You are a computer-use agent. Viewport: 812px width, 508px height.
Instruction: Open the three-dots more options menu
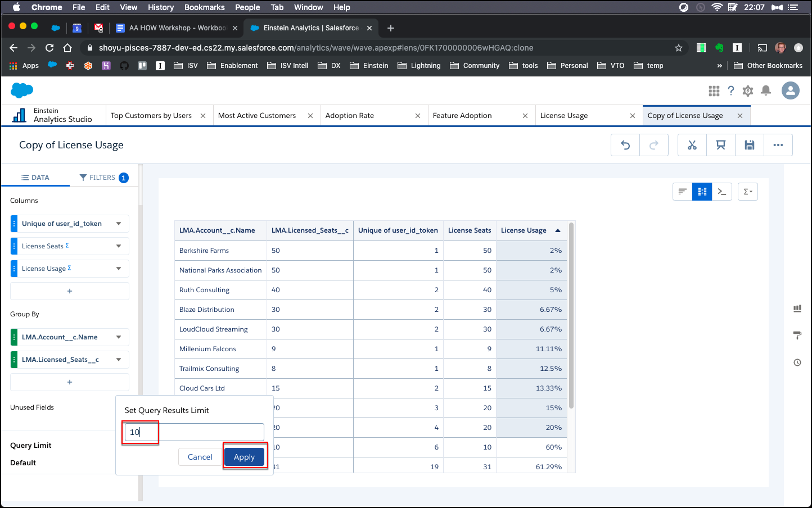pos(778,145)
